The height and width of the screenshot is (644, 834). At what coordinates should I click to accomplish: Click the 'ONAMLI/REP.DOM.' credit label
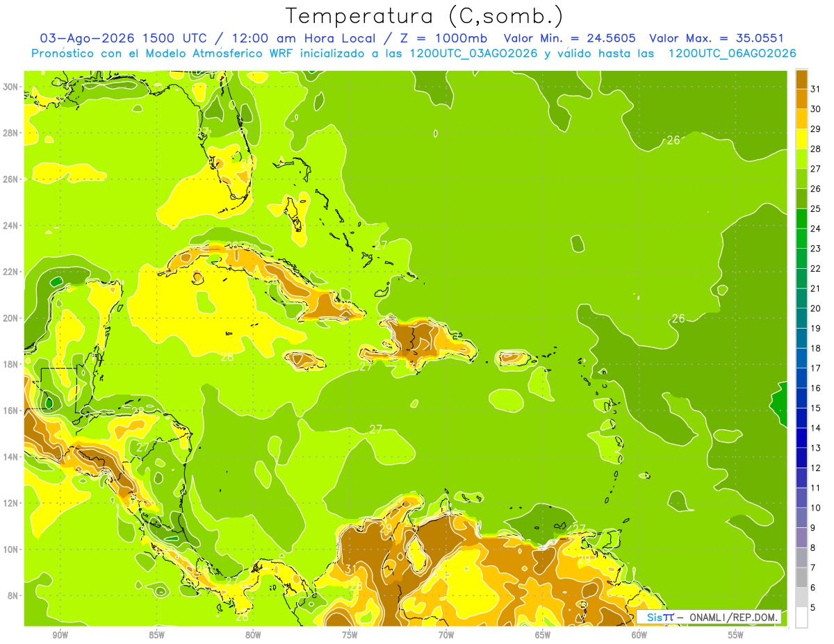(x=733, y=618)
